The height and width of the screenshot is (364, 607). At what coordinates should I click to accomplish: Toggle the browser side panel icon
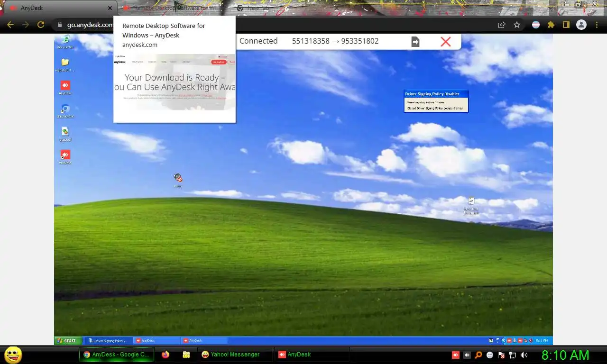(x=566, y=25)
